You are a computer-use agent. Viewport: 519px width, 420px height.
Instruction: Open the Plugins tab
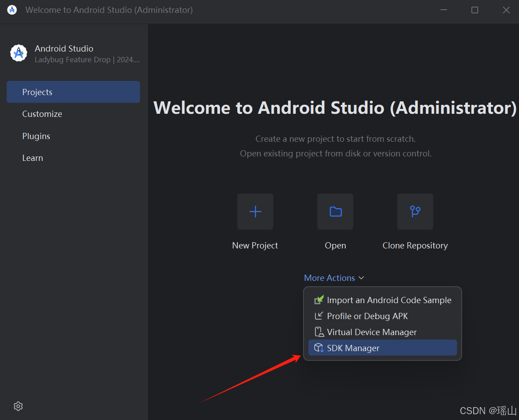[73, 136]
